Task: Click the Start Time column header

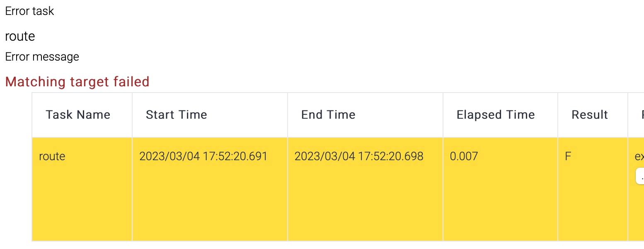Action: [176, 115]
